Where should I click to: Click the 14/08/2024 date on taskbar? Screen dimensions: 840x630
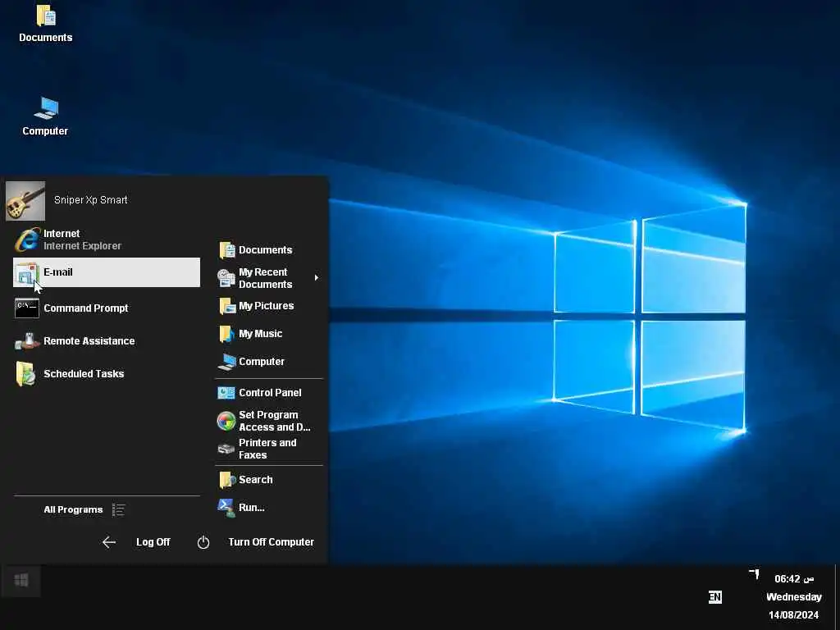coord(793,614)
